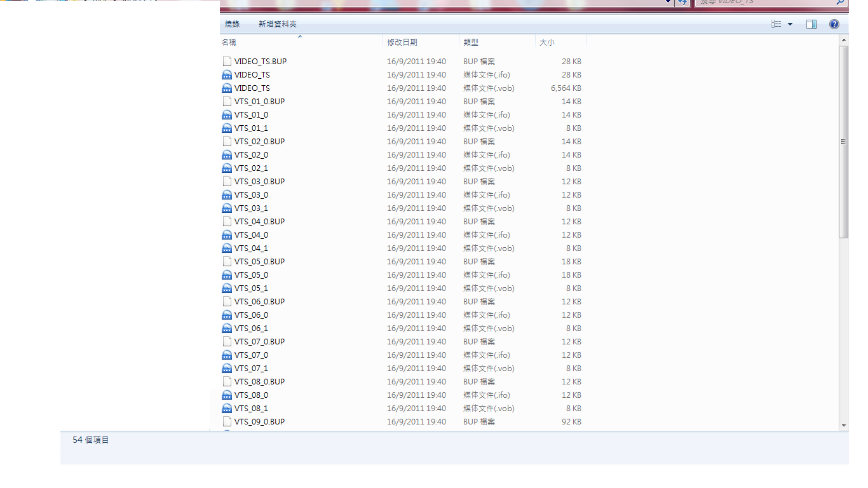Screen dimensions: 868x488
Task: Sort by the 類型 column header
Action: [471, 42]
